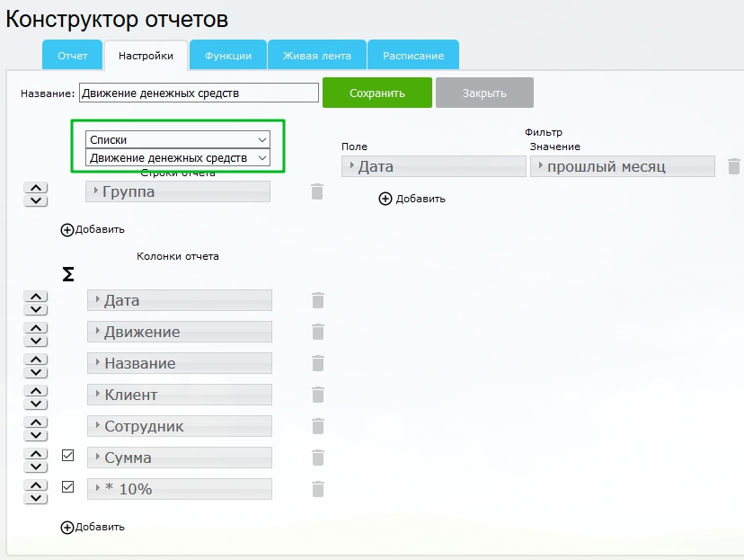Click trash icon next to Клиент column
The image size is (744, 560).
(x=317, y=395)
